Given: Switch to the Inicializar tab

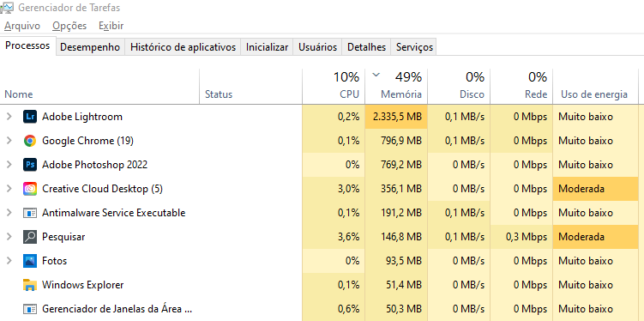Looking at the screenshot, I should pos(267,47).
